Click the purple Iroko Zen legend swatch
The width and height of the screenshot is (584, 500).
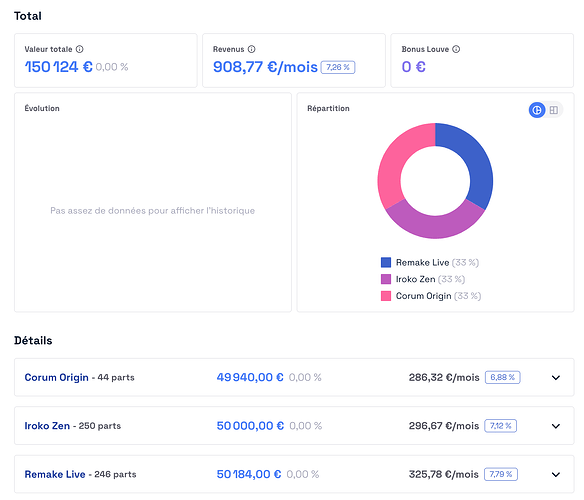(x=386, y=279)
